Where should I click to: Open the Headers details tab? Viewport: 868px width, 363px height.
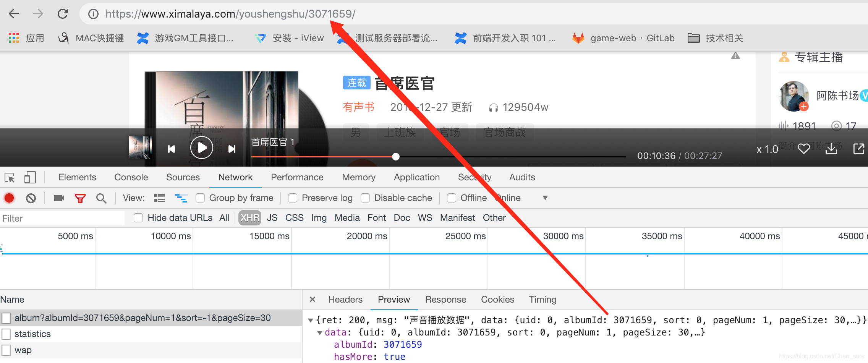(345, 300)
